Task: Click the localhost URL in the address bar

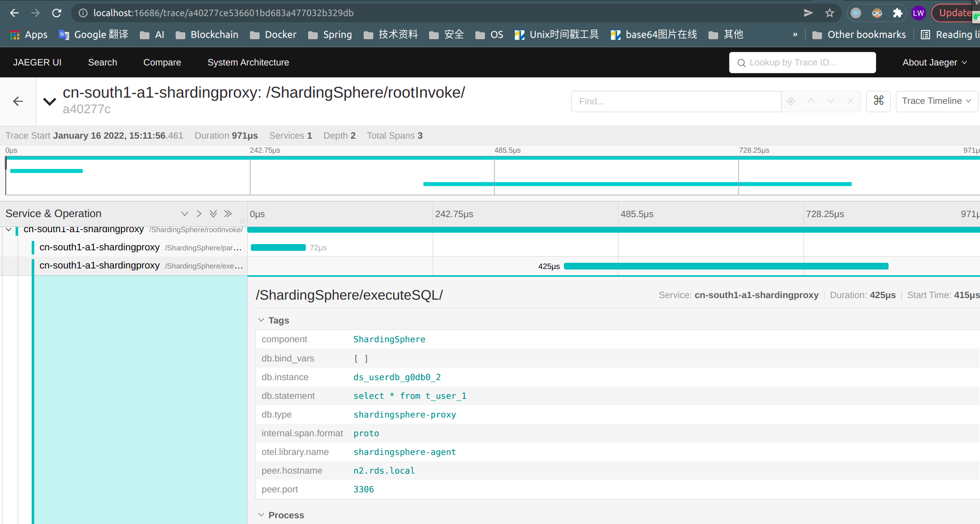Action: pos(223,13)
